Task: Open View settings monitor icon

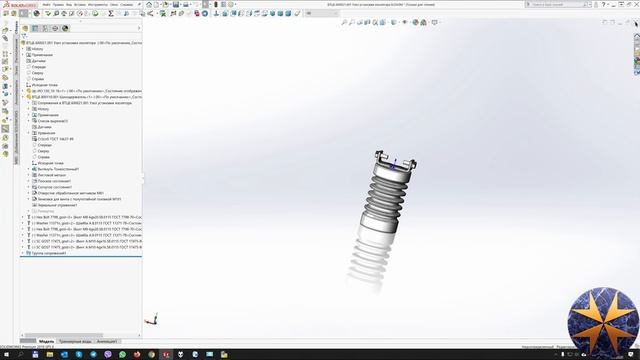Action: click(x=434, y=22)
